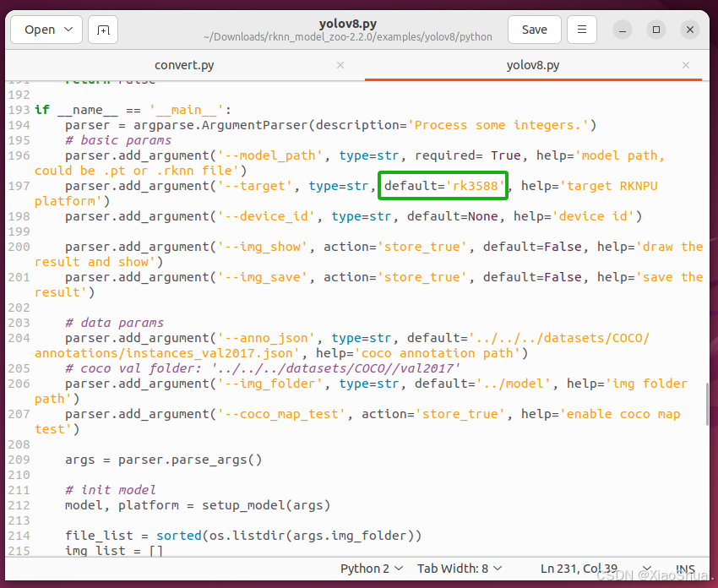The width and height of the screenshot is (718, 588).
Task: Click the vertical scrollbar thumb
Action: pos(707,405)
